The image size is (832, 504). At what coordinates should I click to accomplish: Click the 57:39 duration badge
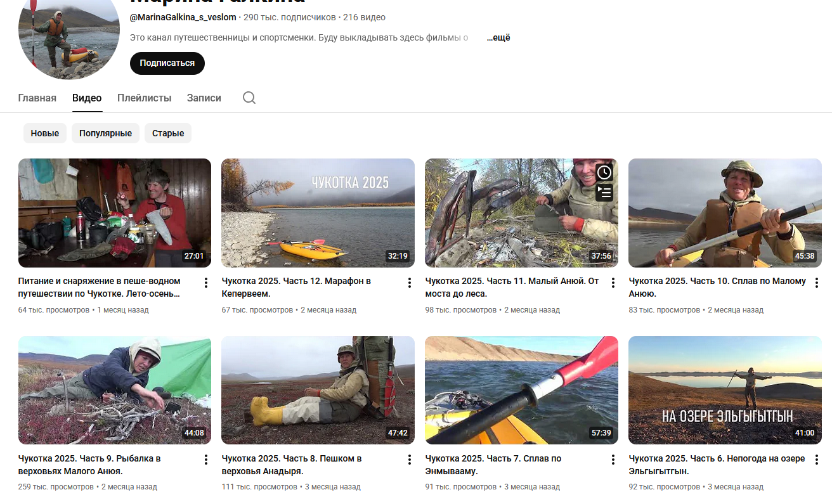coord(601,433)
